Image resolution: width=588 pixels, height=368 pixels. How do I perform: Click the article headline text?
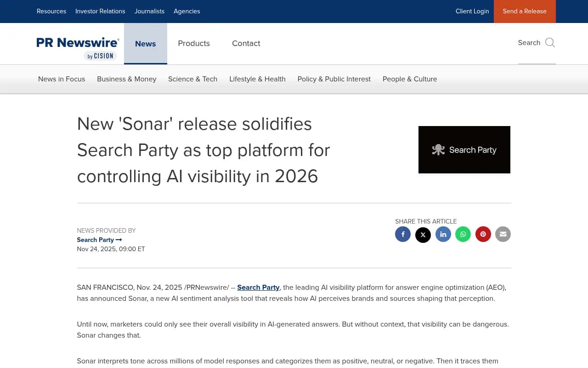(204, 150)
